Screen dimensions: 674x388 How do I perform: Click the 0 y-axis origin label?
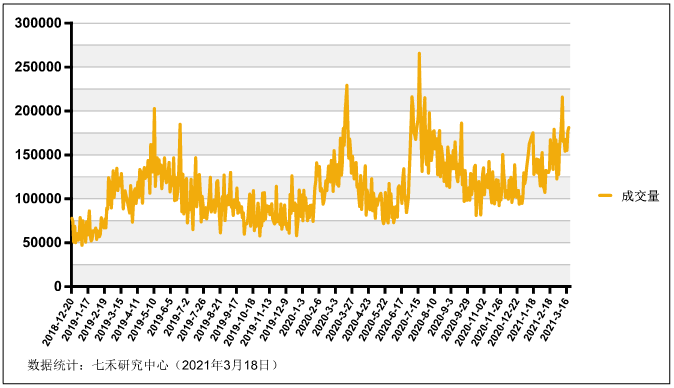coord(58,286)
